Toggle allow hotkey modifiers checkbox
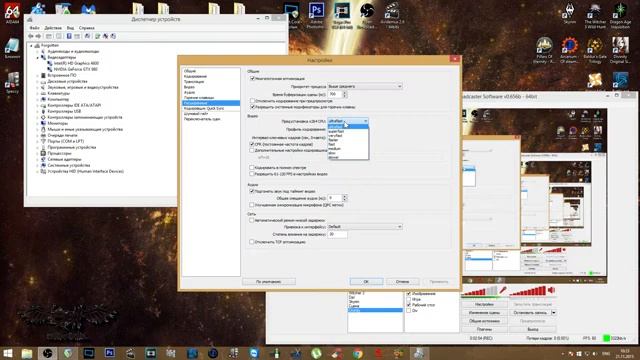Screen dimensions: 640x360 click(252, 107)
